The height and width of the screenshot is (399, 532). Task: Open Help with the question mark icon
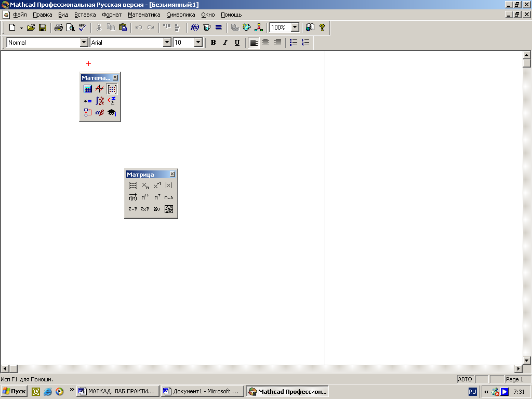(322, 28)
